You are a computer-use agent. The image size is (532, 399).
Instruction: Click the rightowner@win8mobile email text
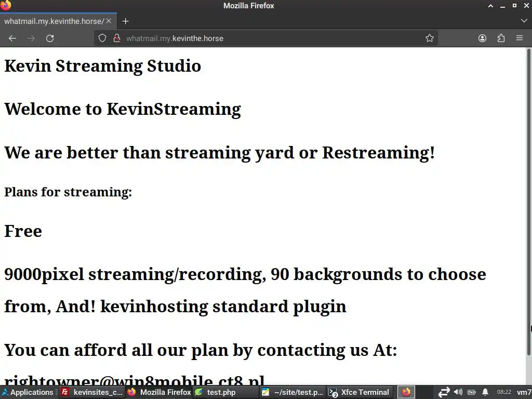click(135, 380)
